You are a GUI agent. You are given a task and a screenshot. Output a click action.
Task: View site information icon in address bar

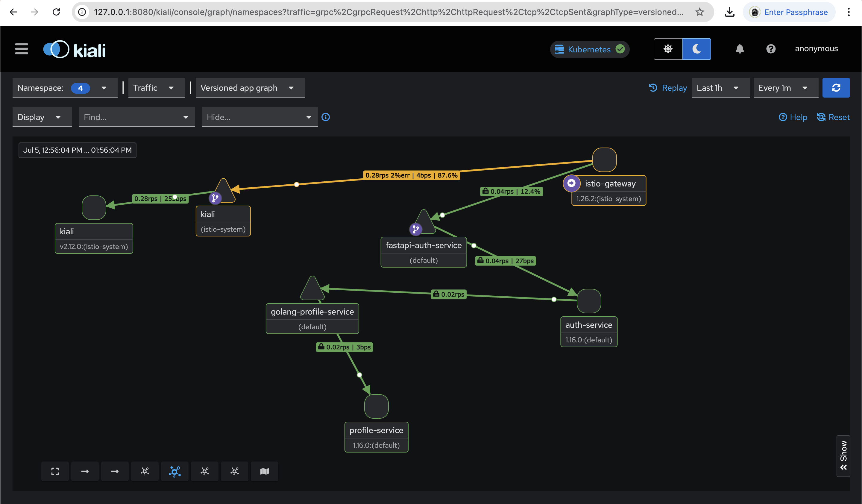82,12
